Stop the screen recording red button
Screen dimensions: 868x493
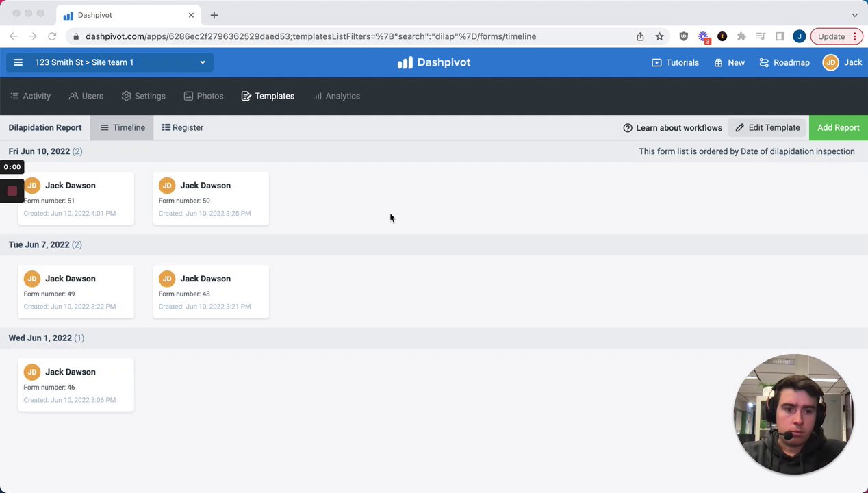click(x=12, y=191)
